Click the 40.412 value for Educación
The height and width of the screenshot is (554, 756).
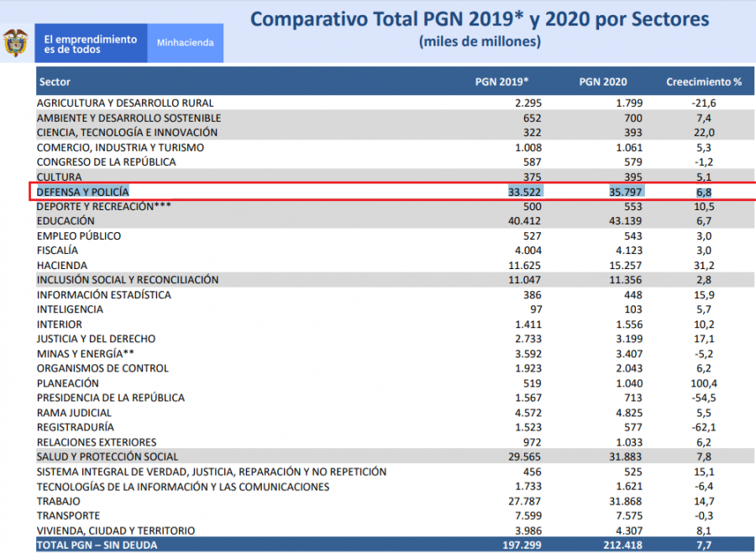pos(524,221)
